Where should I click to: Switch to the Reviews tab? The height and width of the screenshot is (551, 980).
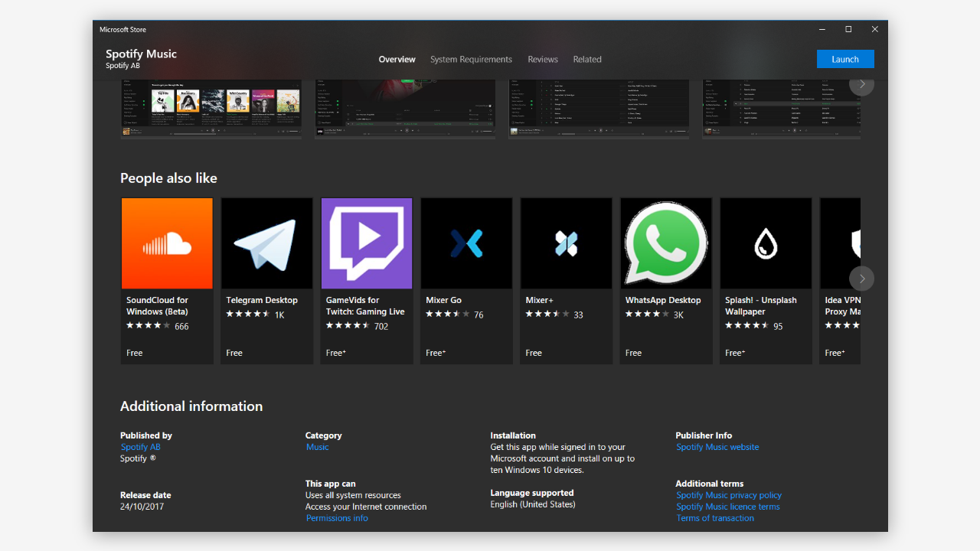pyautogui.click(x=543, y=59)
